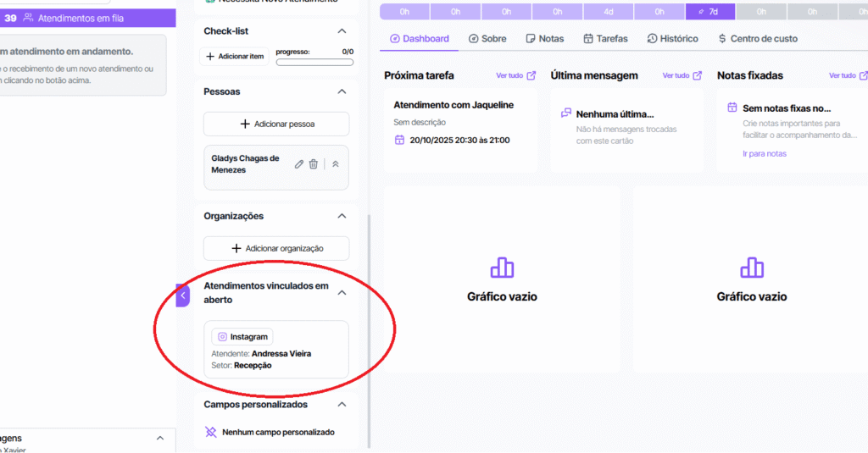Switch to the Histórico tab
This screenshot has width=868, height=453.
tap(673, 39)
